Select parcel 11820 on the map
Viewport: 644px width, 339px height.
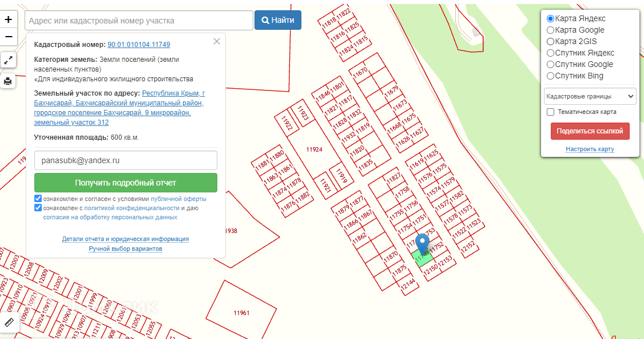click(x=357, y=151)
